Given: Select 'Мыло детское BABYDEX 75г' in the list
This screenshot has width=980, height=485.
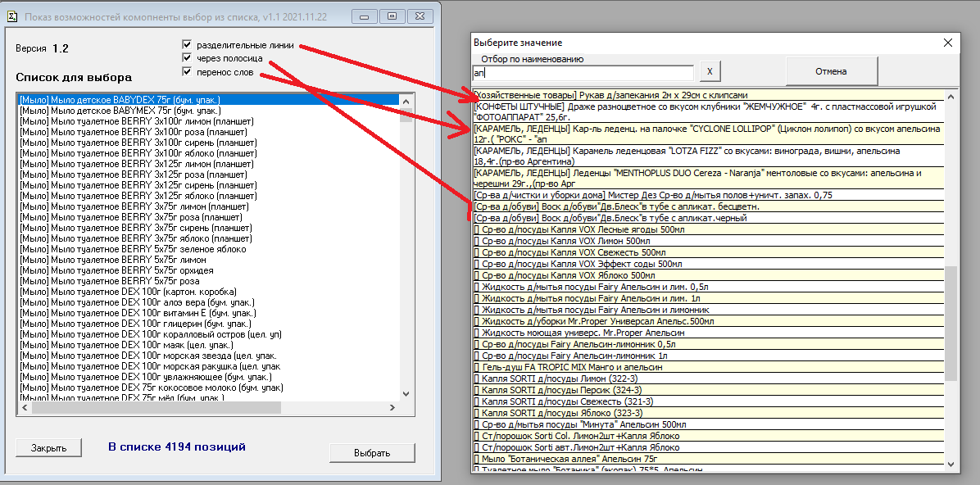Looking at the screenshot, I should point(209,99).
